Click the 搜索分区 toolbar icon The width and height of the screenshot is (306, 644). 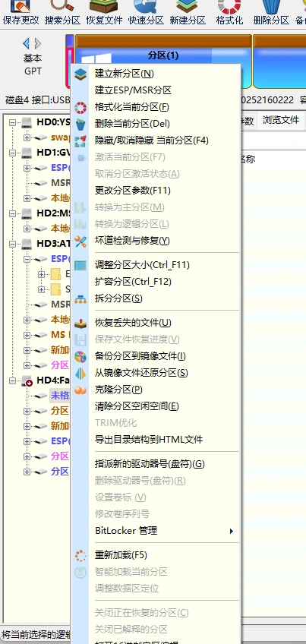(x=62, y=6)
